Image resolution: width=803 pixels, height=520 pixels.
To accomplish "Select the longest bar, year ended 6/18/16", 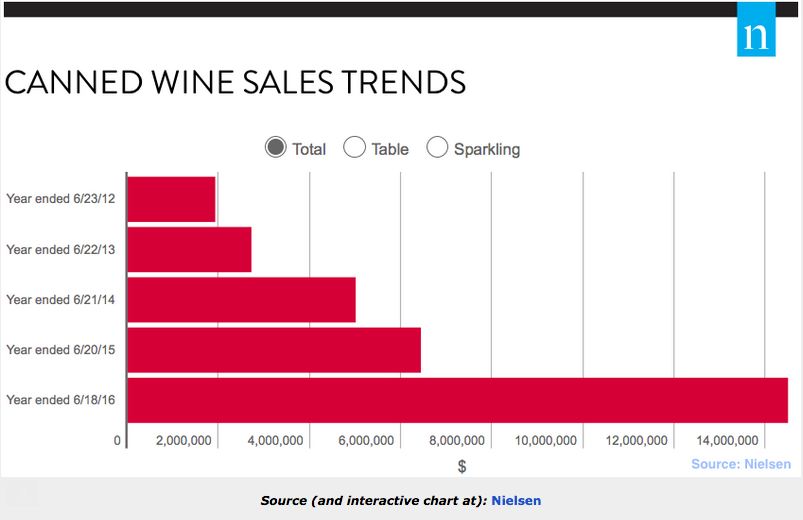I will [x=458, y=399].
